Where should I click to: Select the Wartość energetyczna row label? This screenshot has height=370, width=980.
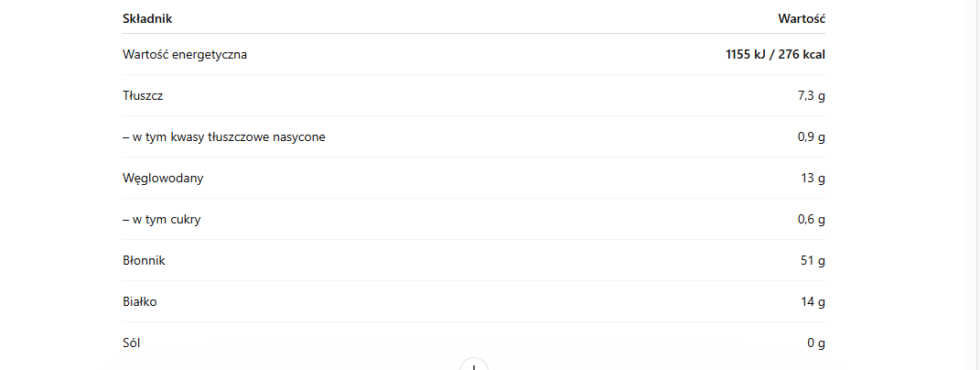point(185,54)
